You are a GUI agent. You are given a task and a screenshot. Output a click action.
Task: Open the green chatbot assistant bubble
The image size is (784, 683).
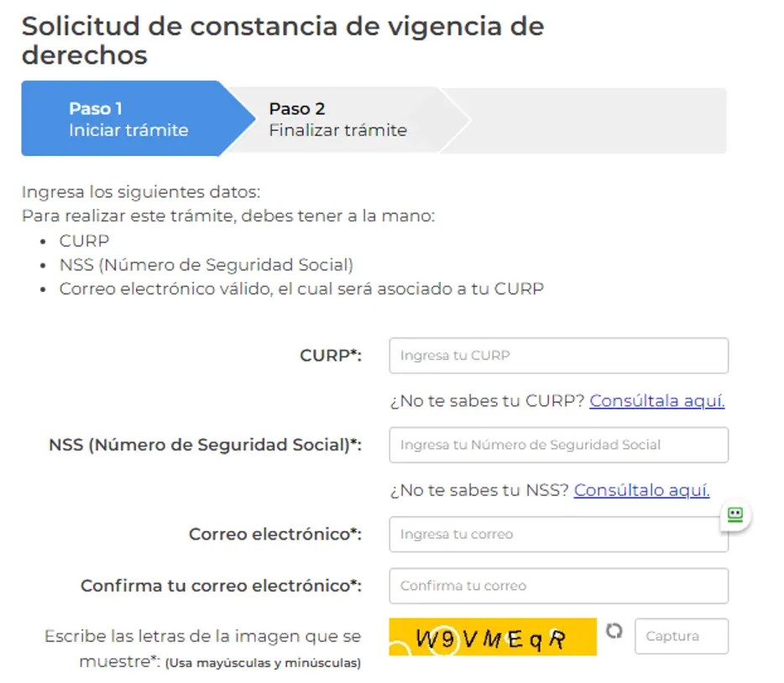point(734,514)
